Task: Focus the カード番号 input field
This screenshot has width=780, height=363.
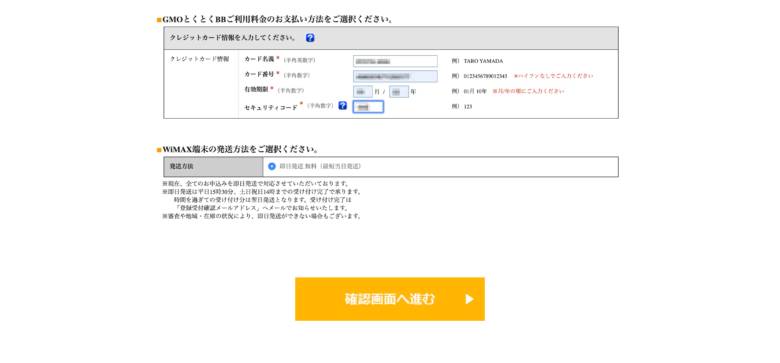Action: point(395,76)
